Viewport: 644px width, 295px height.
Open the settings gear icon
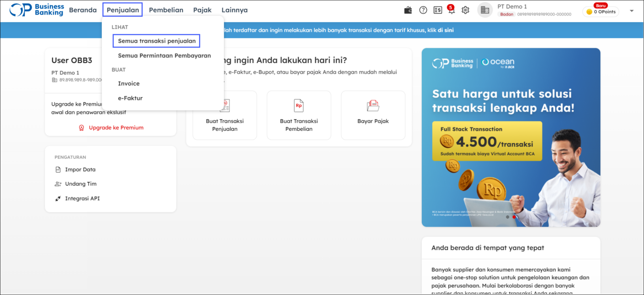pyautogui.click(x=465, y=10)
